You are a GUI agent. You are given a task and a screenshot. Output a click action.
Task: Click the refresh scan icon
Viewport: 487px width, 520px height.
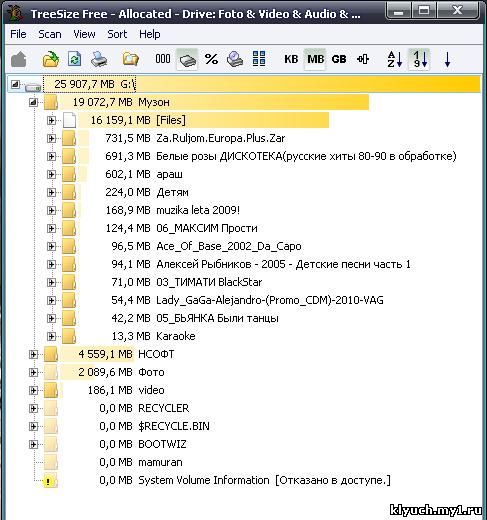click(x=75, y=59)
